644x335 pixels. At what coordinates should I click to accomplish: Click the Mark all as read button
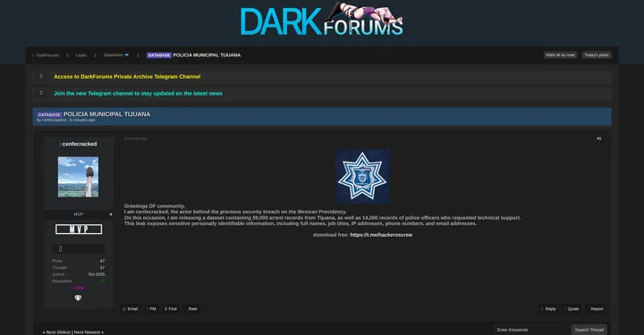[x=560, y=55]
